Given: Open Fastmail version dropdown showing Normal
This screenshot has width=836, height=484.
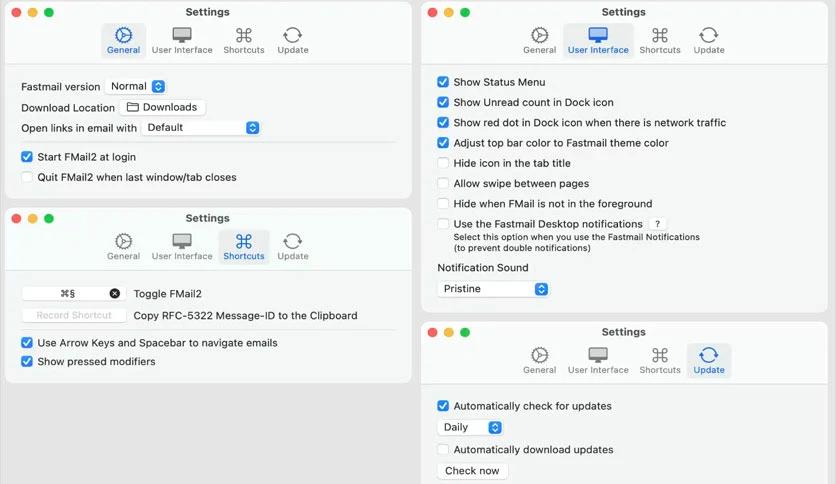Looking at the screenshot, I should tap(135, 86).
